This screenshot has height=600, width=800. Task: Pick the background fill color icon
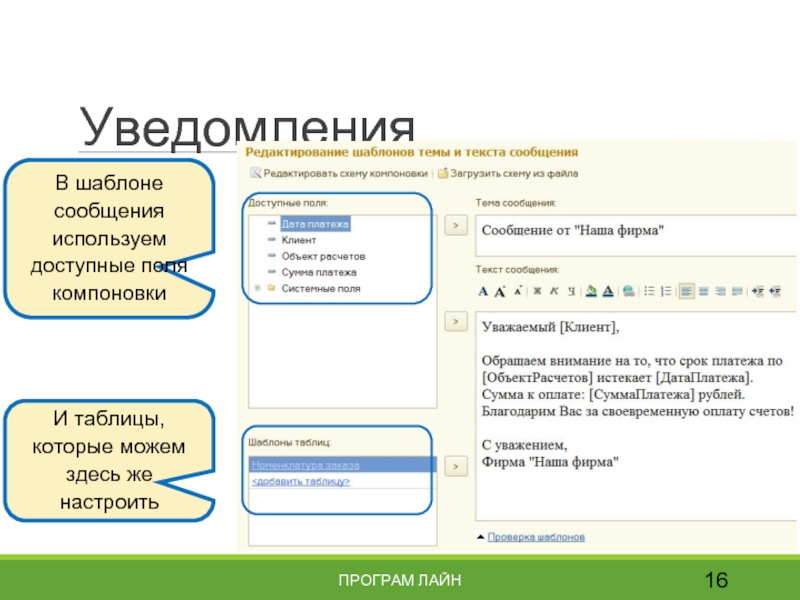coord(591,291)
